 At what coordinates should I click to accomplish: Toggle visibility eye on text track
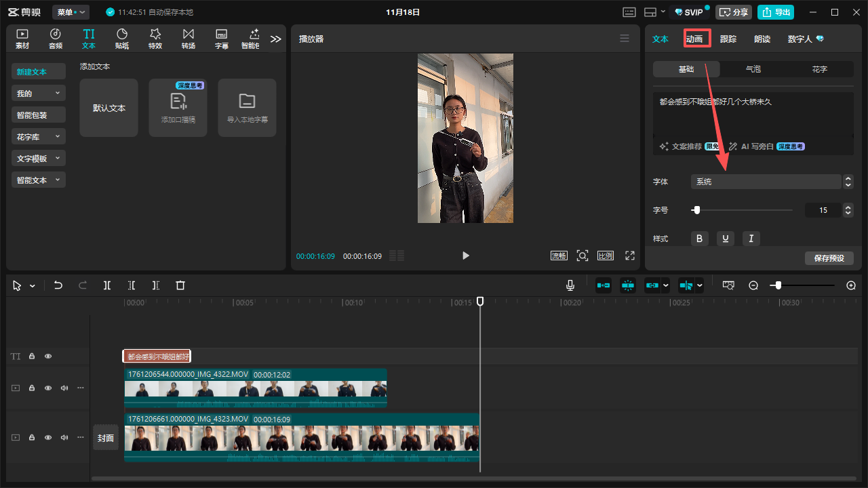[48, 356]
